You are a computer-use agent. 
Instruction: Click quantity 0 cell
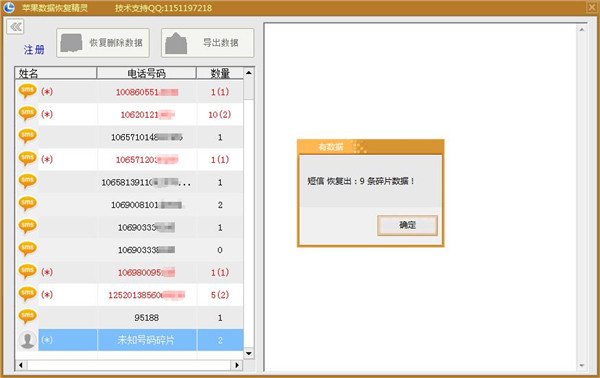pyautogui.click(x=220, y=250)
